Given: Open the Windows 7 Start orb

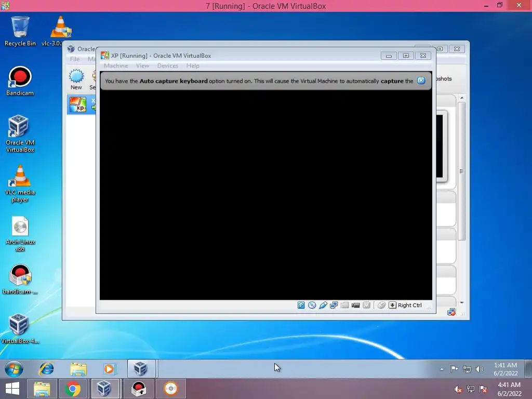Looking at the screenshot, I should [x=14, y=369].
